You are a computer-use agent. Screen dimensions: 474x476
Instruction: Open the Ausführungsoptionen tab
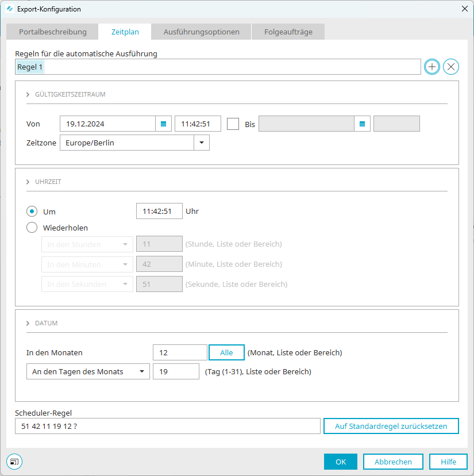point(201,32)
